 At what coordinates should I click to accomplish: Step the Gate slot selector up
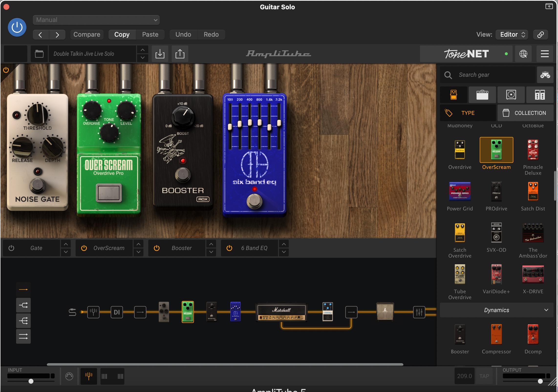pos(66,244)
